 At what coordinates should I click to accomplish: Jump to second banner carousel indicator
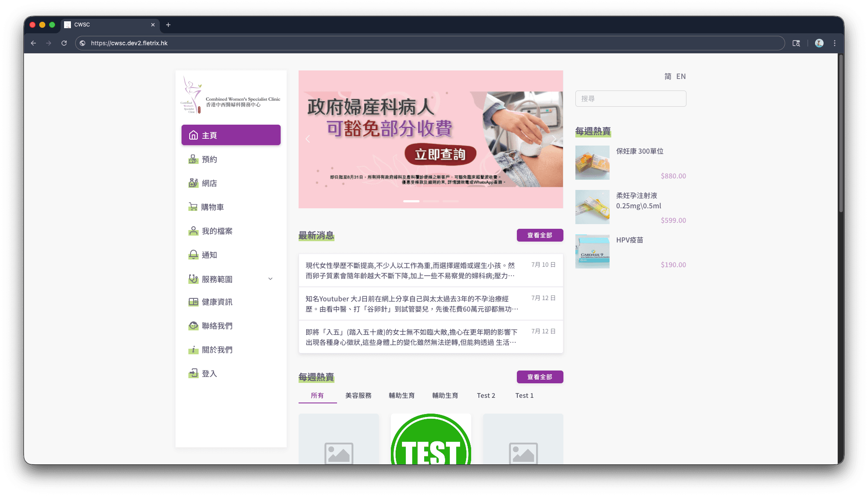(x=431, y=201)
